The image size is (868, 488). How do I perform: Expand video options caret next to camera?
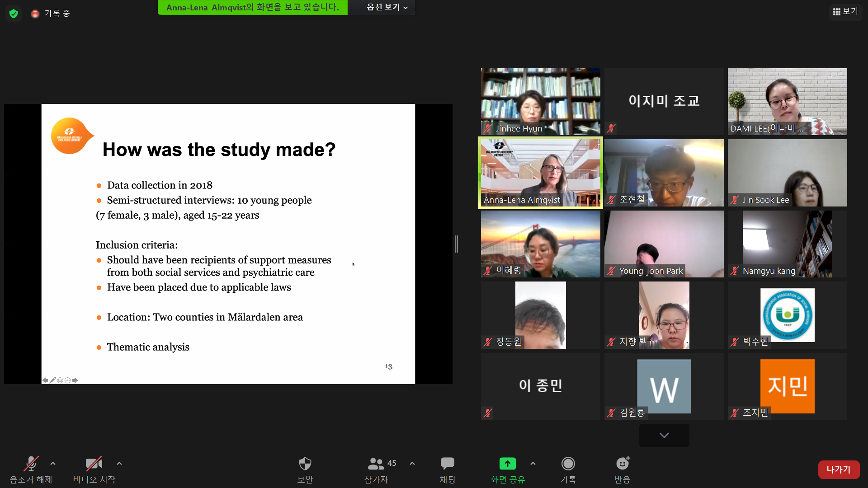click(119, 463)
